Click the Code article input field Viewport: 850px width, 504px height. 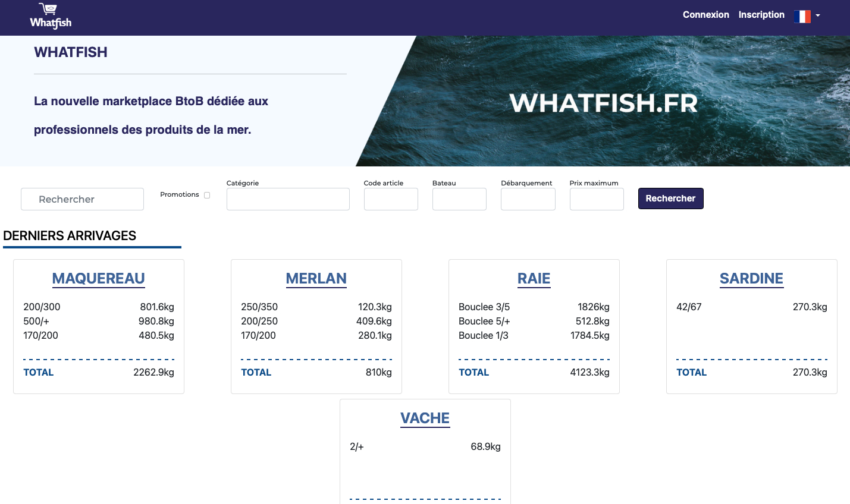point(391,199)
